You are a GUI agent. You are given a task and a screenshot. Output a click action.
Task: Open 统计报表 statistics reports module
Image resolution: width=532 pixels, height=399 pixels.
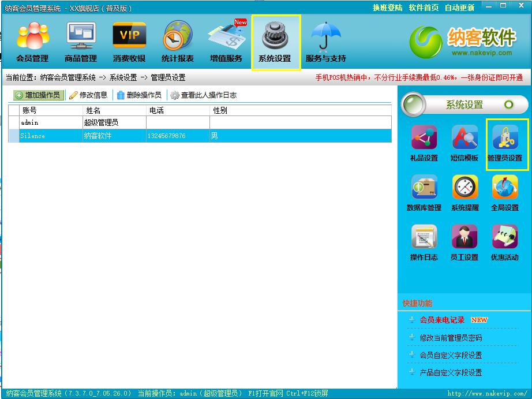point(178,42)
